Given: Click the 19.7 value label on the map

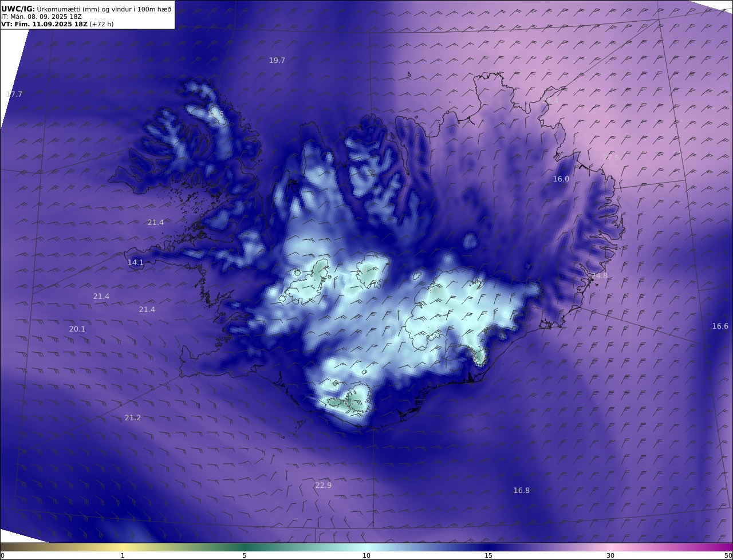Looking at the screenshot, I should 277,60.
